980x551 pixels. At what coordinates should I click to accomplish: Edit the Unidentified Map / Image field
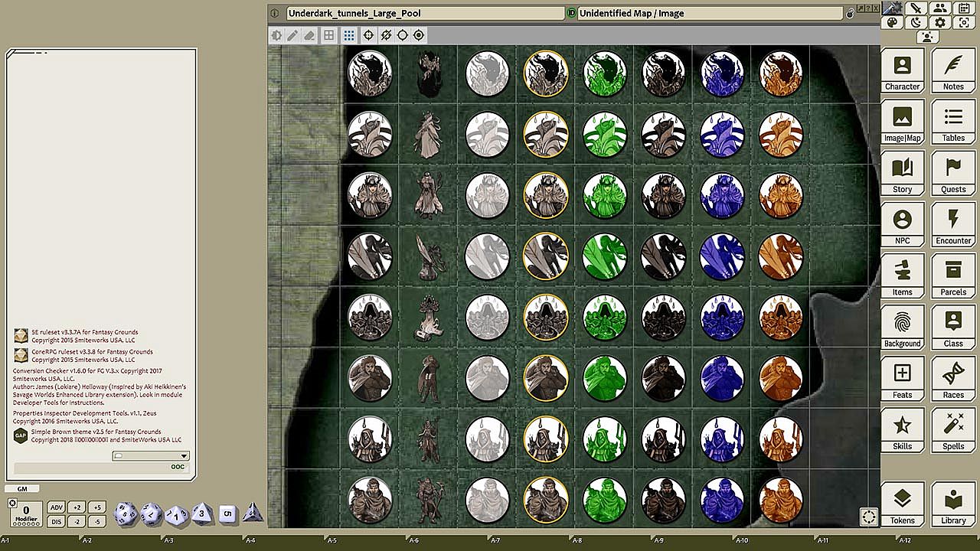coord(710,13)
